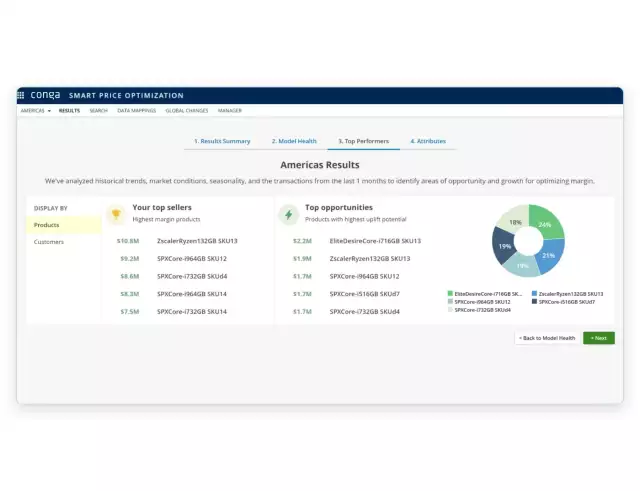Click the lightning bolt icon beside Top opportunities
This screenshot has height=491, width=640.
click(289, 214)
